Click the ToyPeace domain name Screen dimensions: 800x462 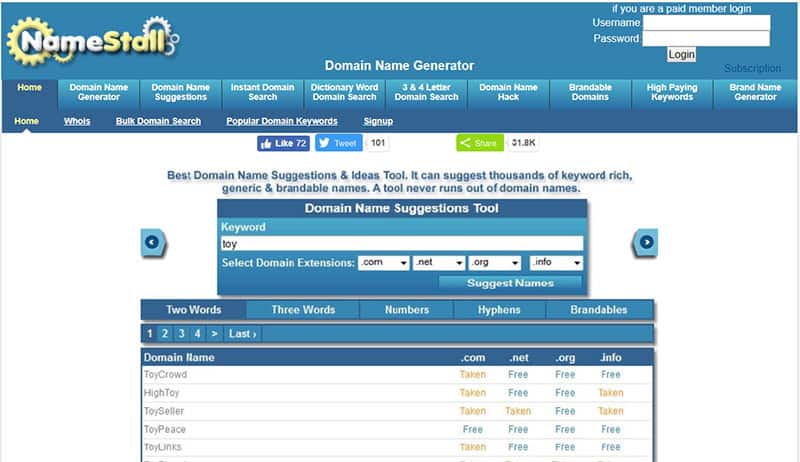[165, 430]
